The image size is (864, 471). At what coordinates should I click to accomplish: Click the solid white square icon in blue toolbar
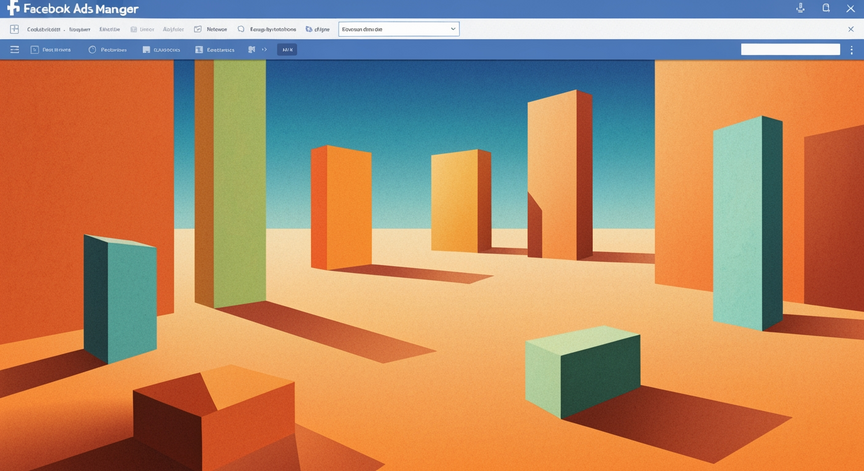coord(146,50)
